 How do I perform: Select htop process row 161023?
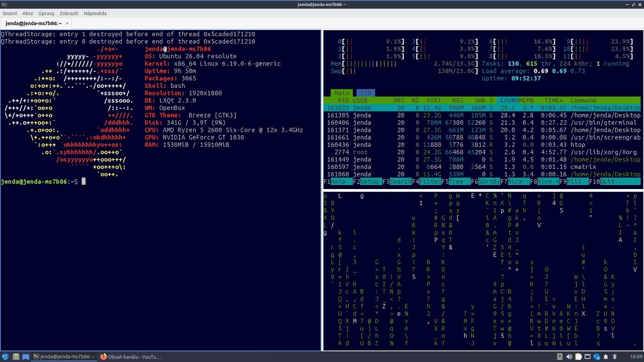tap(482, 108)
